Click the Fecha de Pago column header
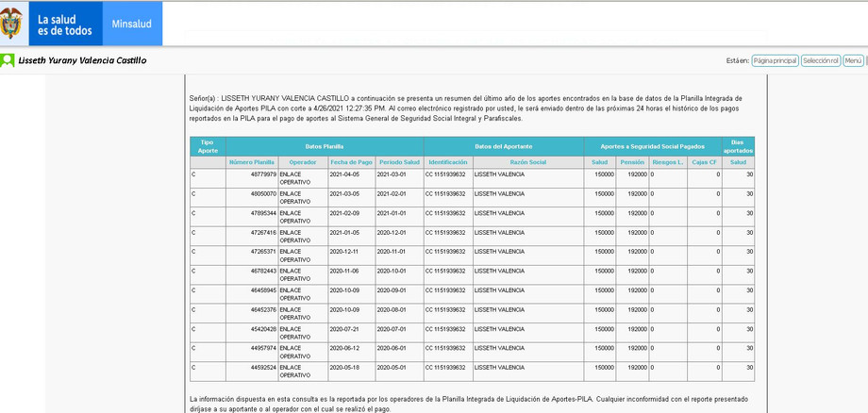 coord(351,162)
